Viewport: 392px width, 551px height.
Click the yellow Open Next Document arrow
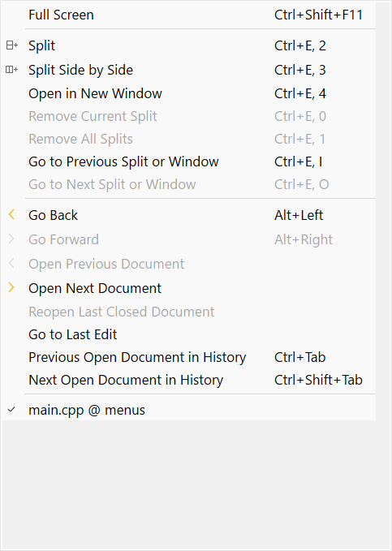coord(11,288)
